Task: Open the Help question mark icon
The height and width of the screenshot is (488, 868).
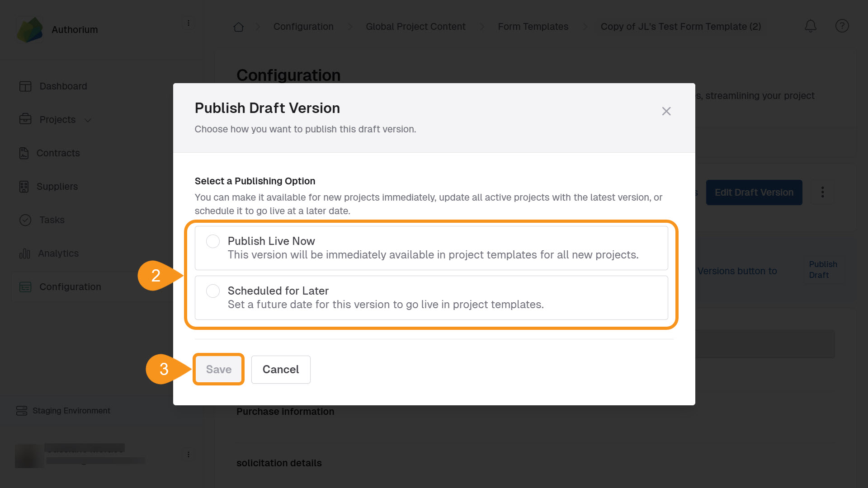Action: 842,26
